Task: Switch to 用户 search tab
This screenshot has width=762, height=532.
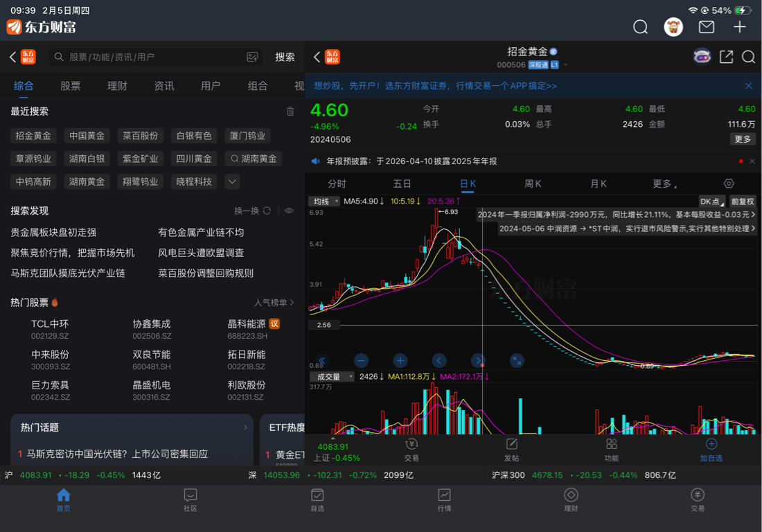Action: point(211,86)
